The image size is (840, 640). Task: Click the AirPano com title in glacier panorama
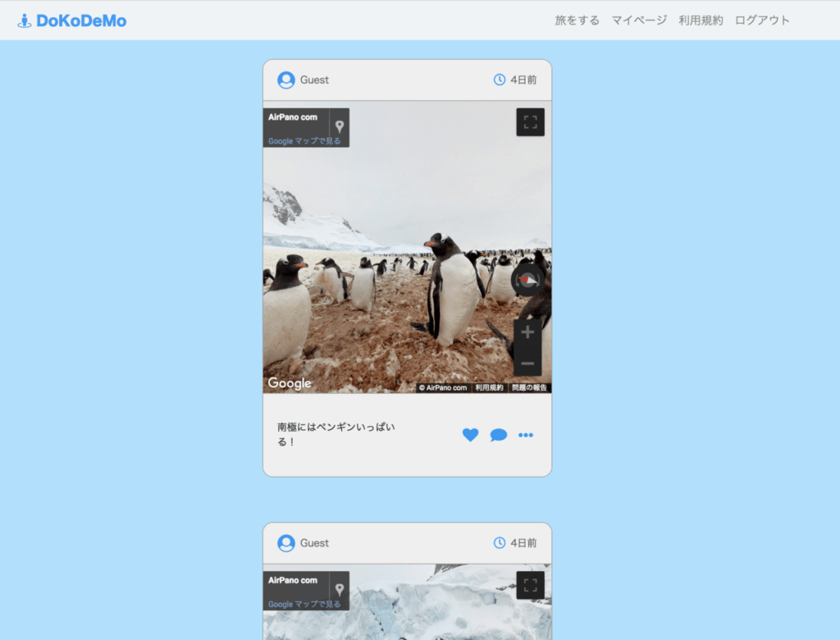click(x=293, y=580)
